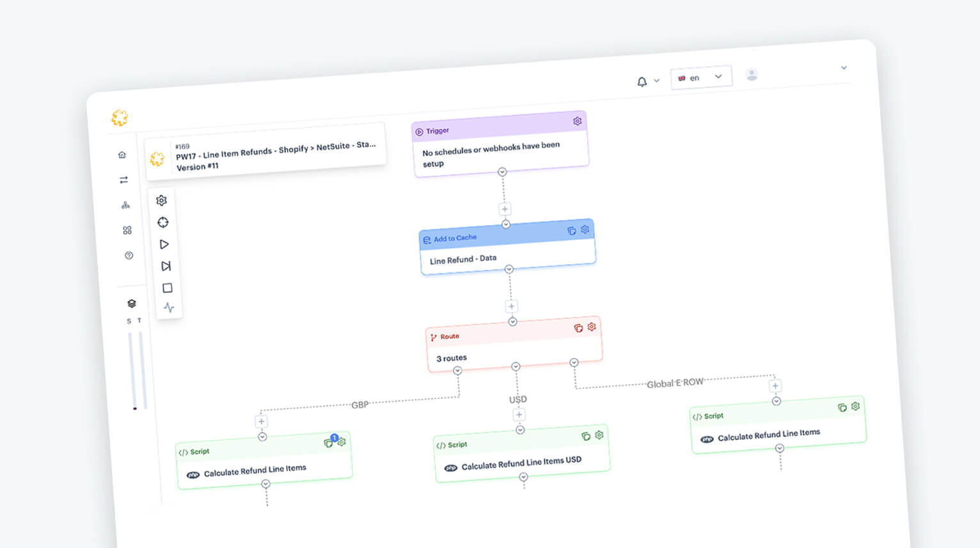This screenshot has width=980, height=548.
Task: Click the GBP route label
Action: click(x=360, y=405)
